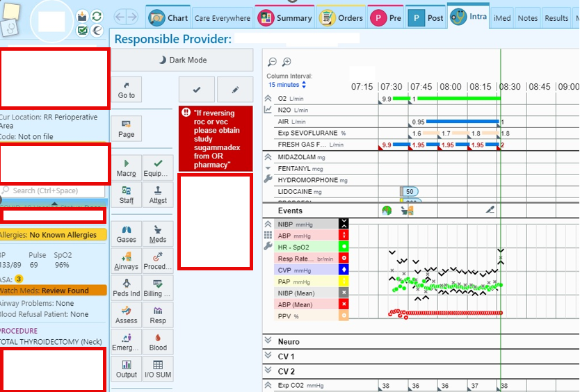Click the pencil edit button
Image resolution: width=580 pixels, height=392 pixels.
click(235, 90)
